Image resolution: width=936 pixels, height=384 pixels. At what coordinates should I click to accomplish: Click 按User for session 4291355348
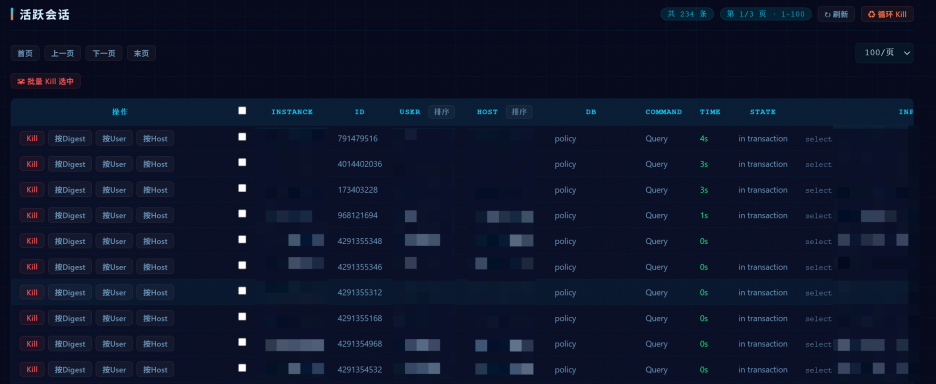pyautogui.click(x=114, y=241)
